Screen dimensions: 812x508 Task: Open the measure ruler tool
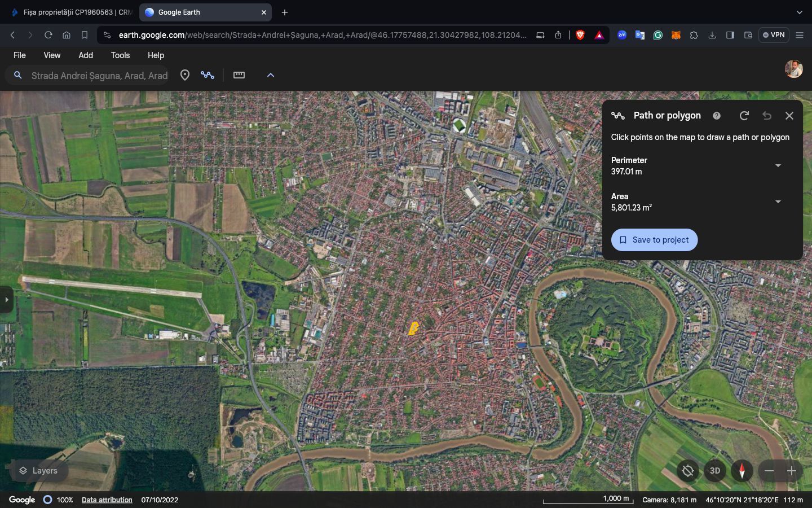(239, 75)
